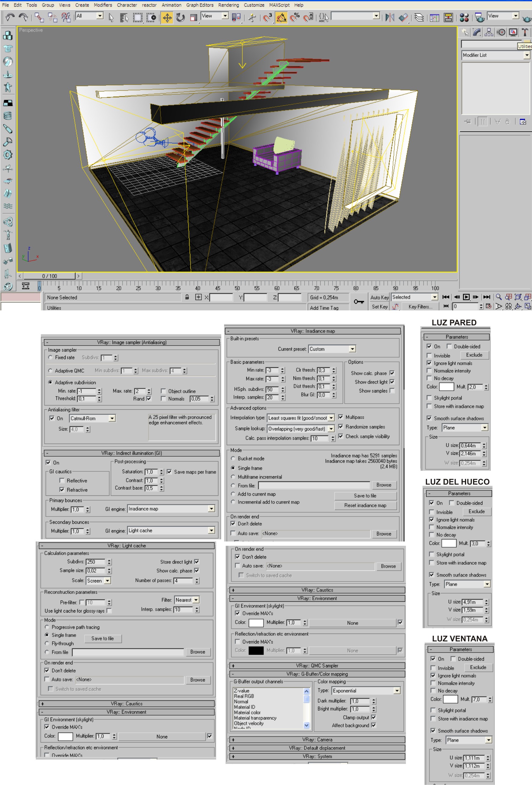The image size is (532, 785).
Task: Enable the Object outline checkbox
Action: 163,391
